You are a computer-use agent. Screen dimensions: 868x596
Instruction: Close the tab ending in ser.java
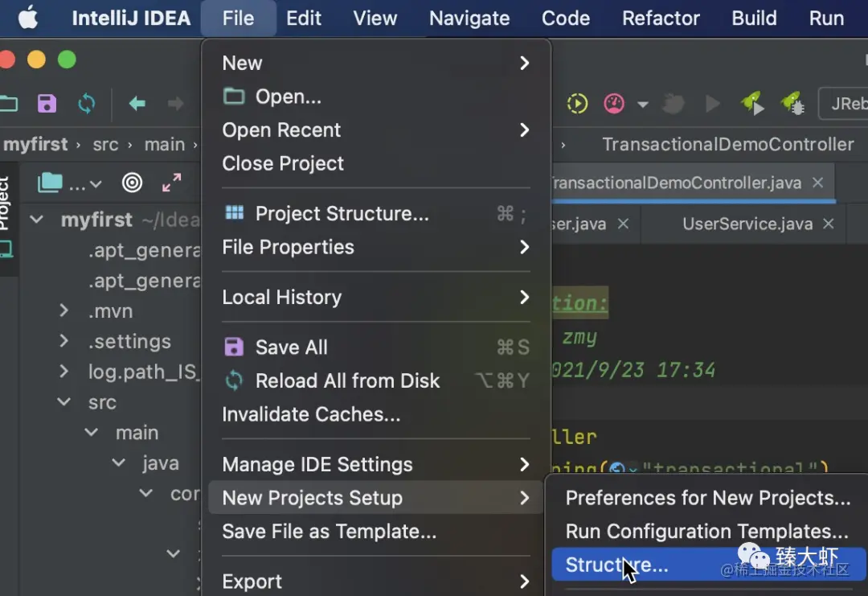(623, 224)
